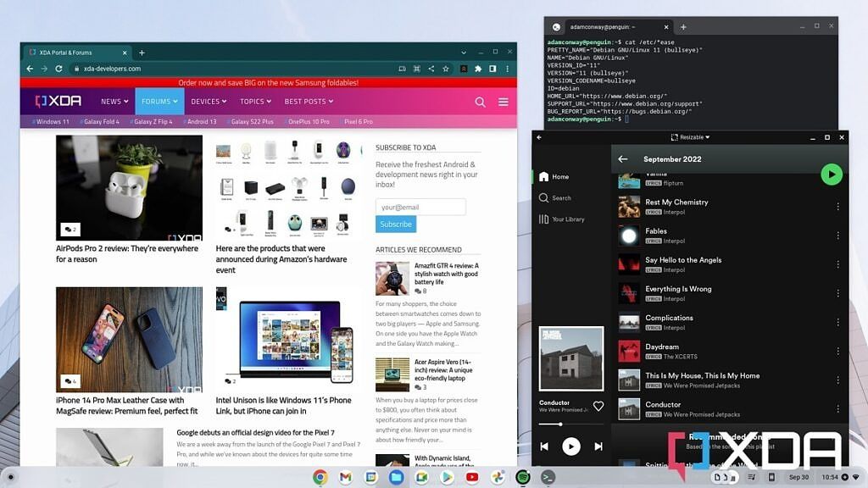Image resolution: width=868 pixels, height=488 pixels.
Task: Switch to the FORUMS tab on XDA
Action: pyautogui.click(x=159, y=101)
